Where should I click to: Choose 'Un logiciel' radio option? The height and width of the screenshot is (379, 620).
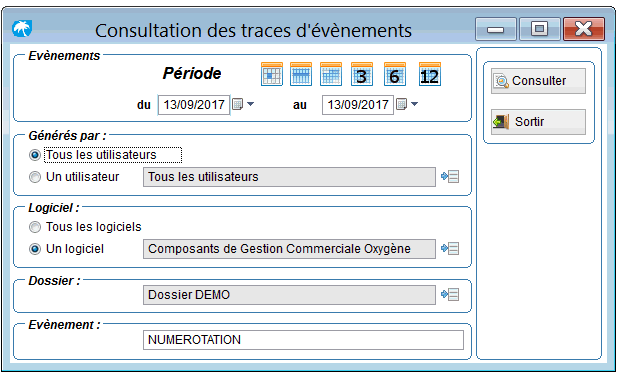[35, 249]
